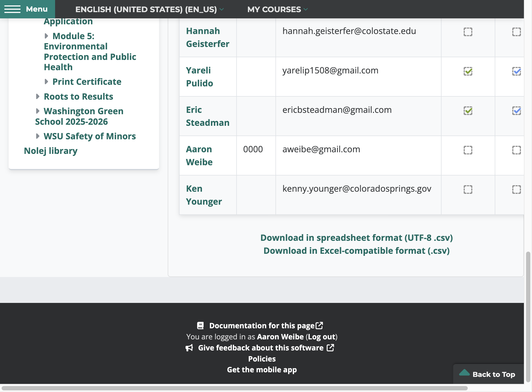This screenshot has height=392, width=532.
Task: Toggle first completion box for Hannah Geisterfer
Action: 468,32
